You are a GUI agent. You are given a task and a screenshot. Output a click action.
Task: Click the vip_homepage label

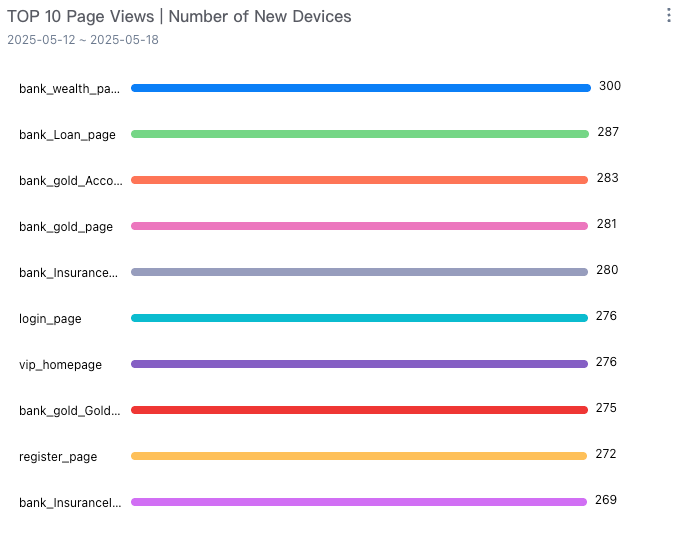coord(60,365)
